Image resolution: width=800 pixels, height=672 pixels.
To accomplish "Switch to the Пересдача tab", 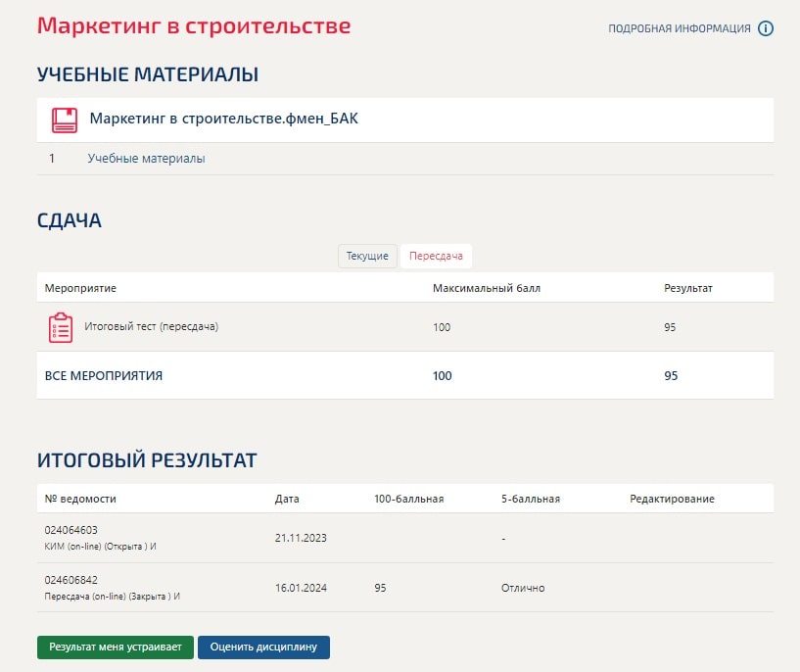I will (x=435, y=256).
